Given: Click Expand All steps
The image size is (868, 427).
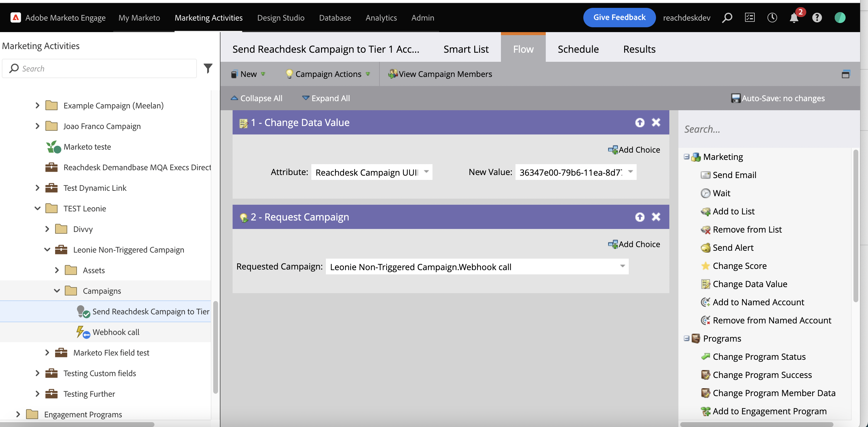Looking at the screenshot, I should click(x=326, y=98).
